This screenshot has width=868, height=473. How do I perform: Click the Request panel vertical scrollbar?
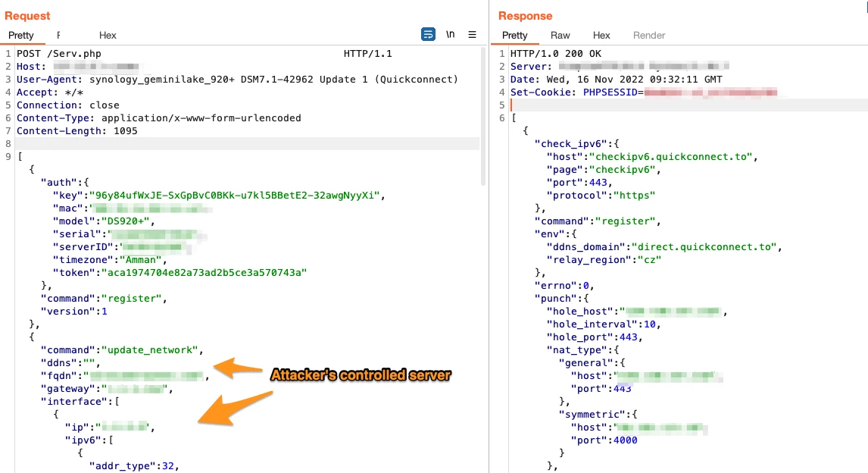point(483,114)
